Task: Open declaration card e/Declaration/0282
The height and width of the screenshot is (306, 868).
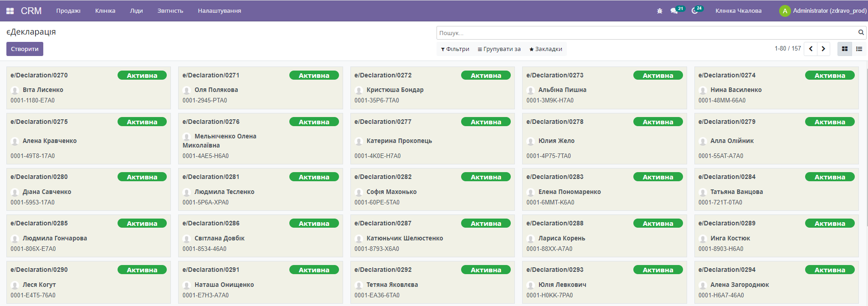Action: click(383, 177)
